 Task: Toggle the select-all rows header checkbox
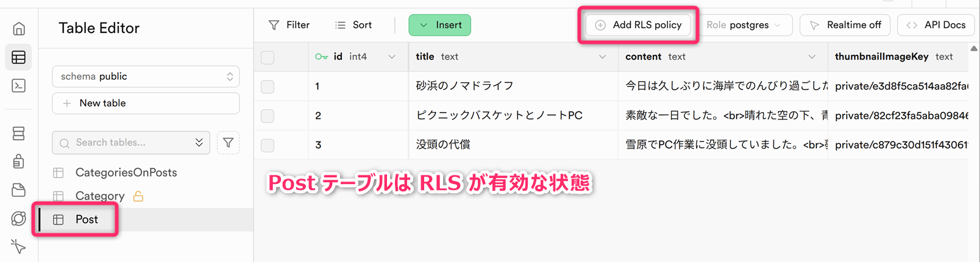(268, 57)
